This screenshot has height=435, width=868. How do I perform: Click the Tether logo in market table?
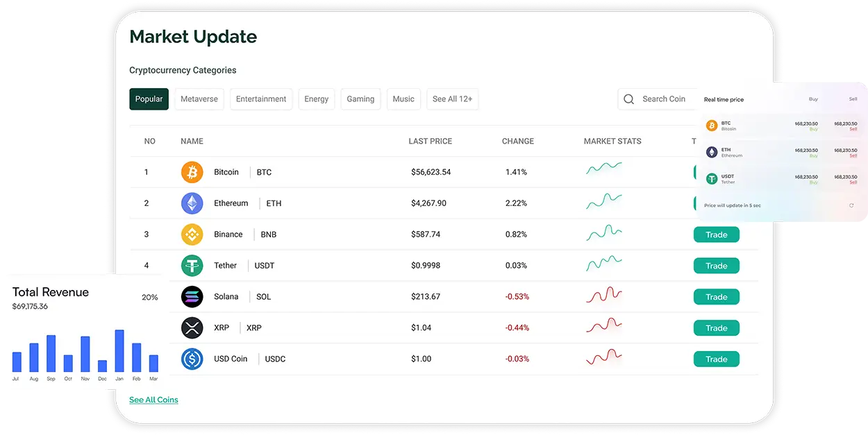tap(192, 266)
